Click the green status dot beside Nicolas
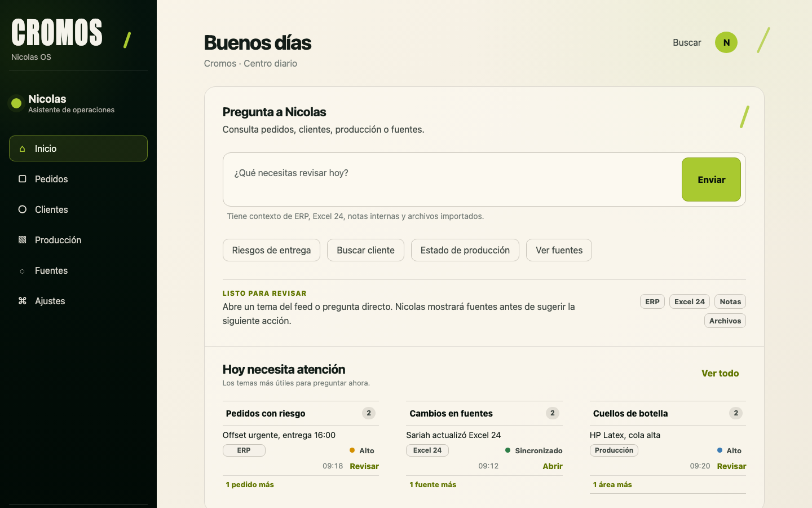The image size is (812, 508). [x=16, y=103]
